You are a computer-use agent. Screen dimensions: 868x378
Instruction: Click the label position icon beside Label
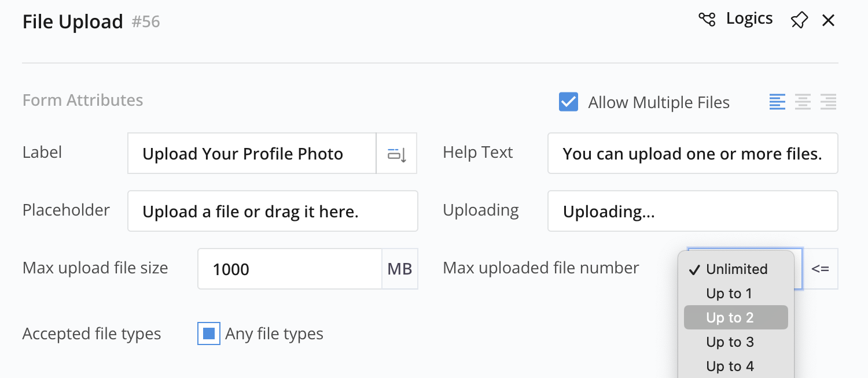(396, 154)
